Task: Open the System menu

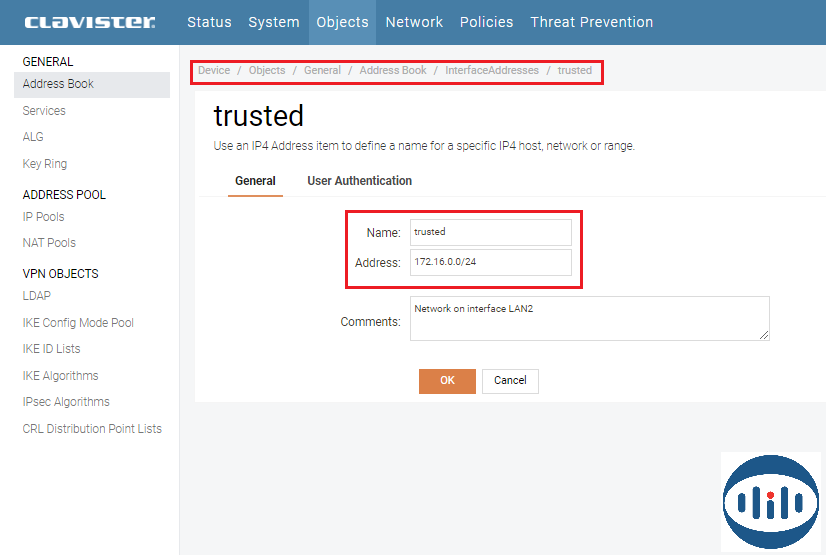Action: point(274,22)
